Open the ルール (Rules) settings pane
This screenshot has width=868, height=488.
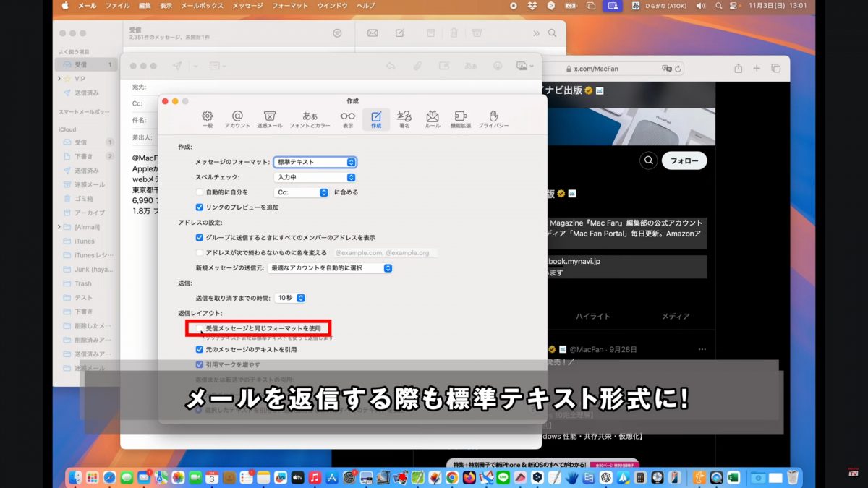click(433, 119)
